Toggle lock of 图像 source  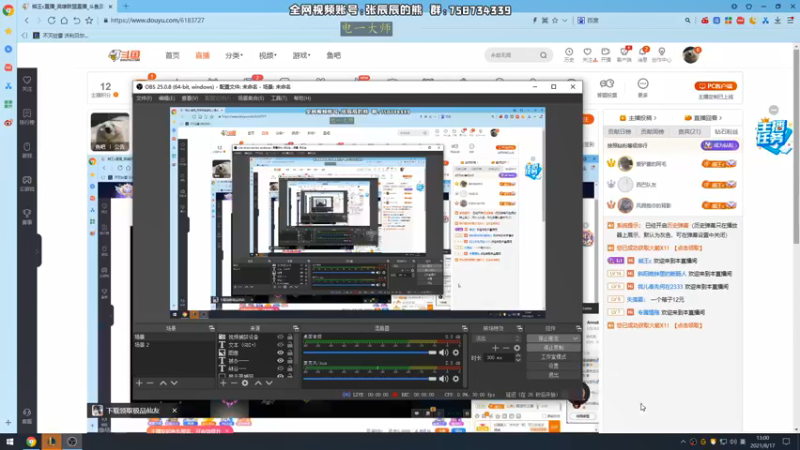click(x=290, y=353)
